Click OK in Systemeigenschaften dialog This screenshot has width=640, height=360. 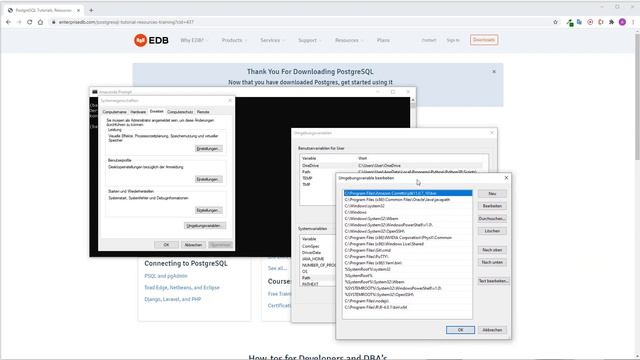[x=166, y=244]
